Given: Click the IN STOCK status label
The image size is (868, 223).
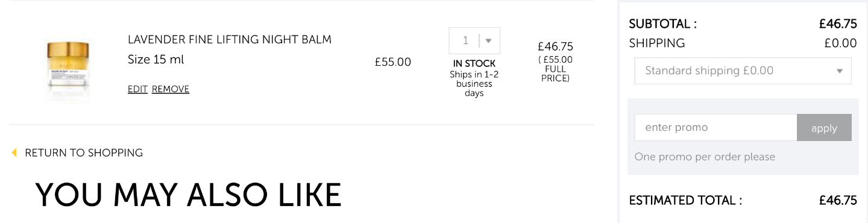Looking at the screenshot, I should pos(474,63).
